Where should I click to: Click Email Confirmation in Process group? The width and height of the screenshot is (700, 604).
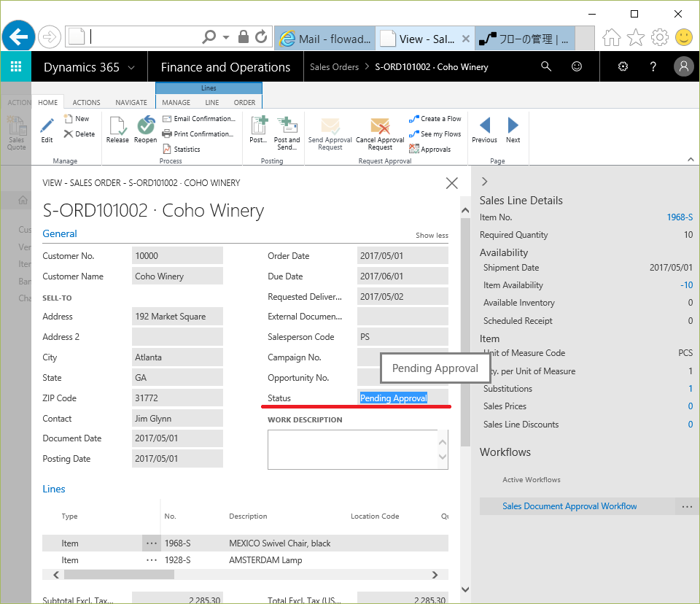[198, 119]
